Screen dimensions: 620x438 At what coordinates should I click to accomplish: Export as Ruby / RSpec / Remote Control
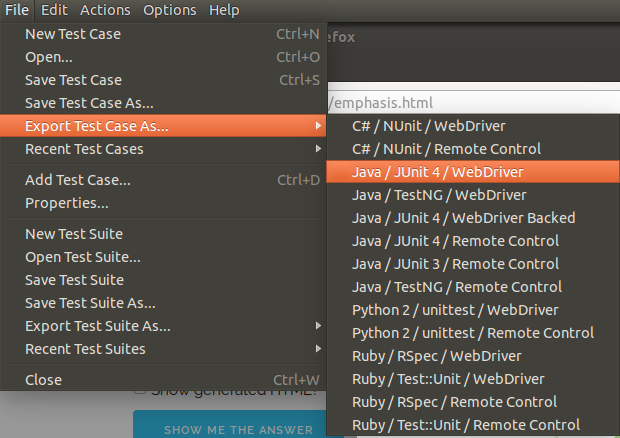click(473, 401)
